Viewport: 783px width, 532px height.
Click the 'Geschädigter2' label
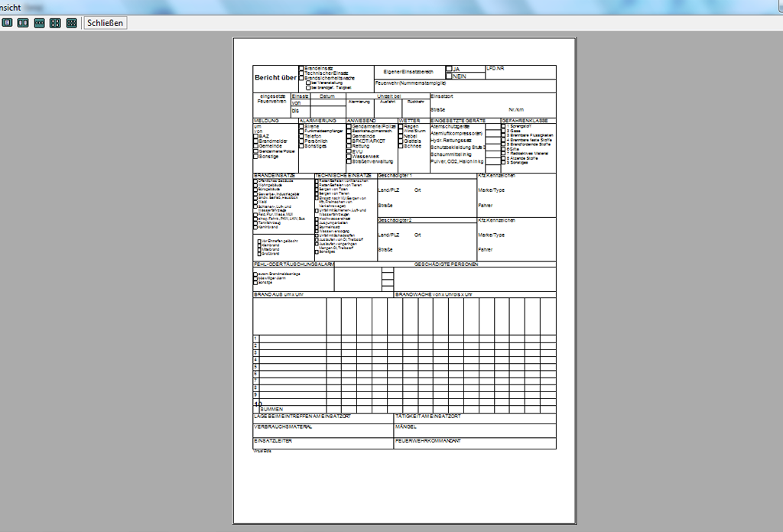[x=395, y=220]
